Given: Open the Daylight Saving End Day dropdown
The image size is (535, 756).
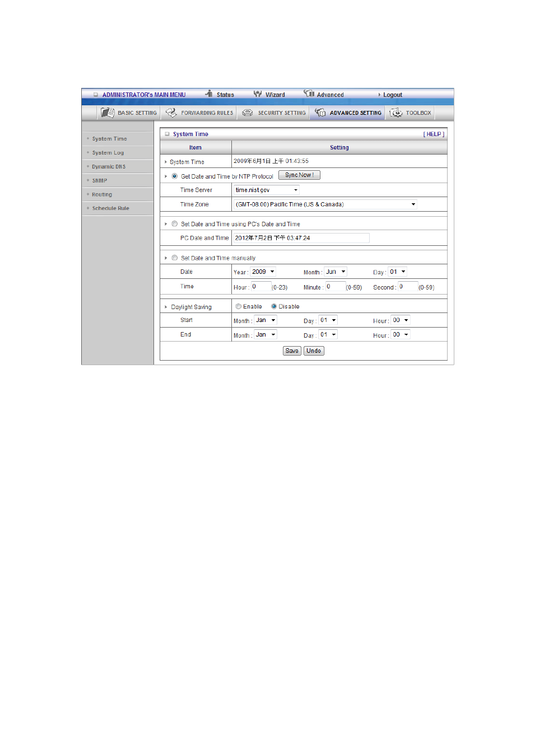Looking at the screenshot, I should (x=328, y=335).
